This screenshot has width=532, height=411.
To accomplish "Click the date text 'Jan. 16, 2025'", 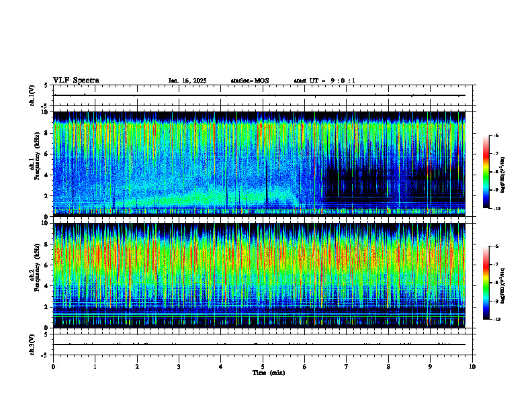I will (187, 81).
